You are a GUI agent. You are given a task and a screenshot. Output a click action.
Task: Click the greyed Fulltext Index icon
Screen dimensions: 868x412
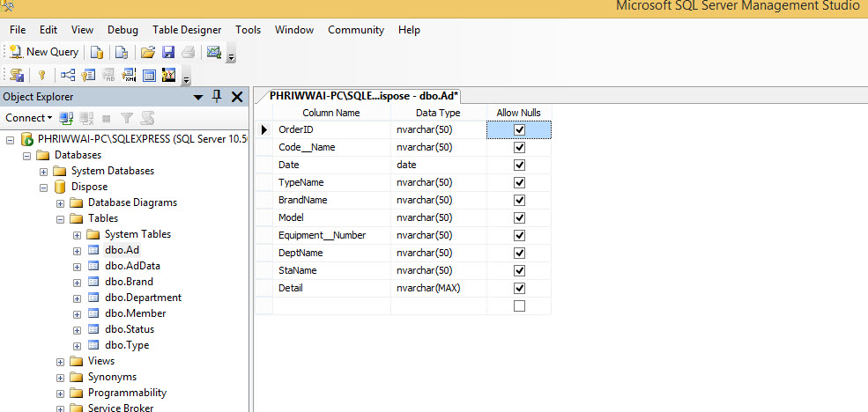click(x=109, y=75)
